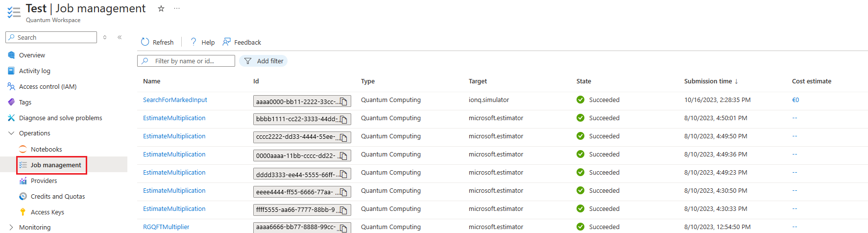Click the Refresh icon in toolbar
Image resolution: width=868 pixels, height=233 pixels.
[x=145, y=42]
